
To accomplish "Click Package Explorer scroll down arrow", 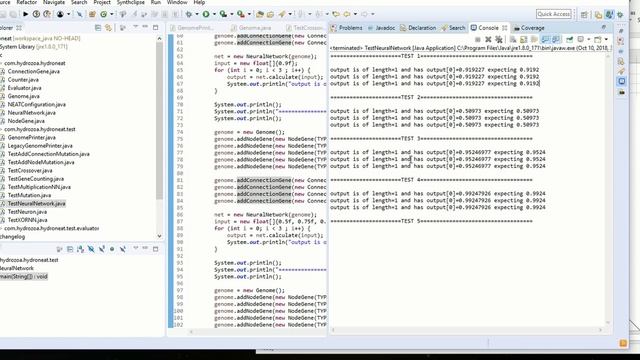I will pyautogui.click(x=159, y=236).
